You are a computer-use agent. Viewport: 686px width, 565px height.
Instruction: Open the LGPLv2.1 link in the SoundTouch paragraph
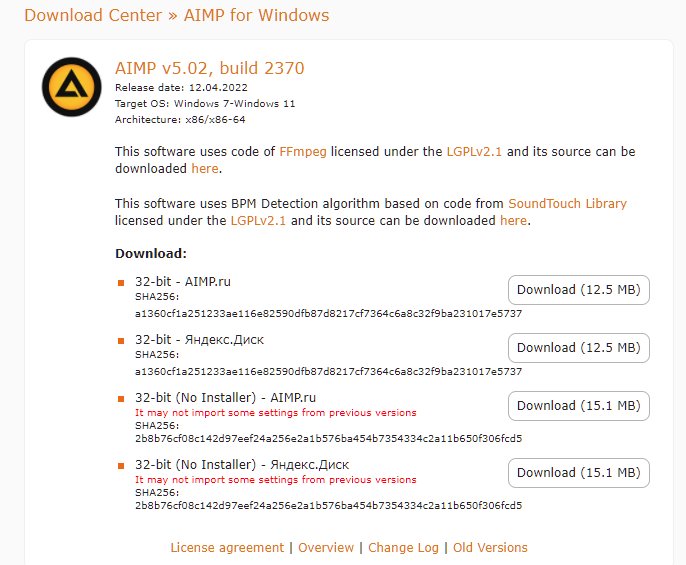click(x=258, y=221)
